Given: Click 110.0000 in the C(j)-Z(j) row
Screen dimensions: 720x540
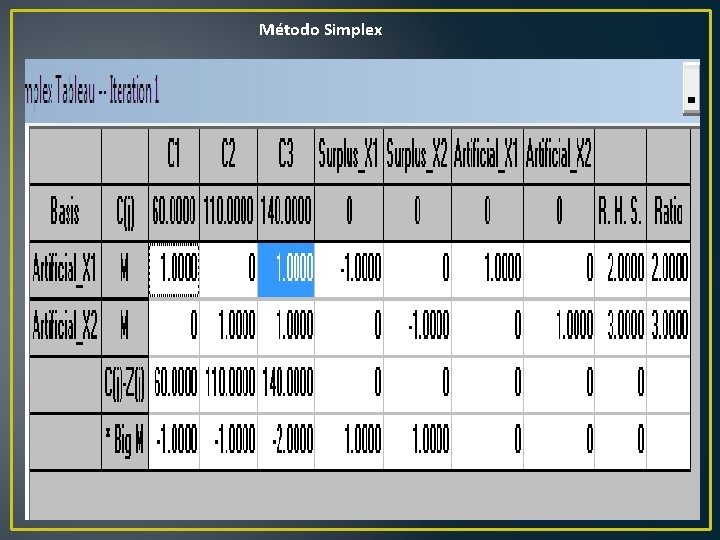Looking at the screenshot, I should click(x=229, y=385).
